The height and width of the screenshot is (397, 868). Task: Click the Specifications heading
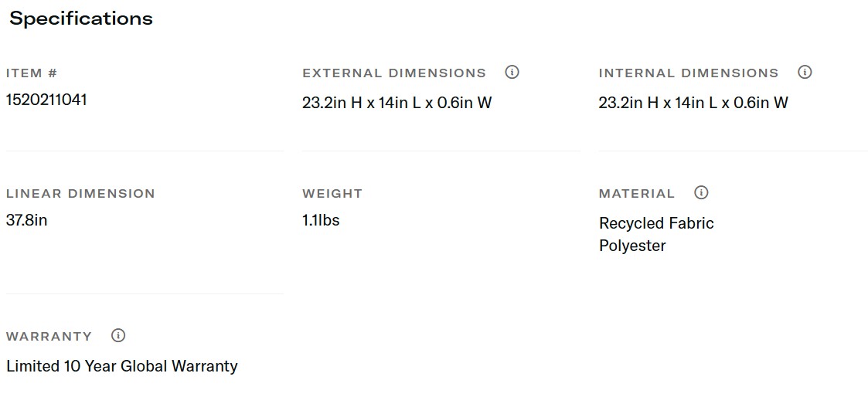81,19
